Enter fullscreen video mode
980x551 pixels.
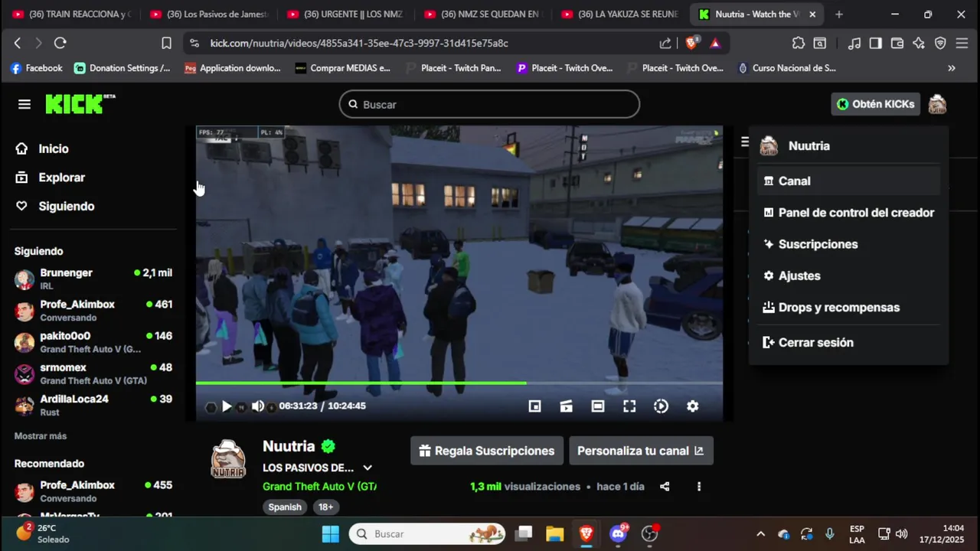point(629,406)
